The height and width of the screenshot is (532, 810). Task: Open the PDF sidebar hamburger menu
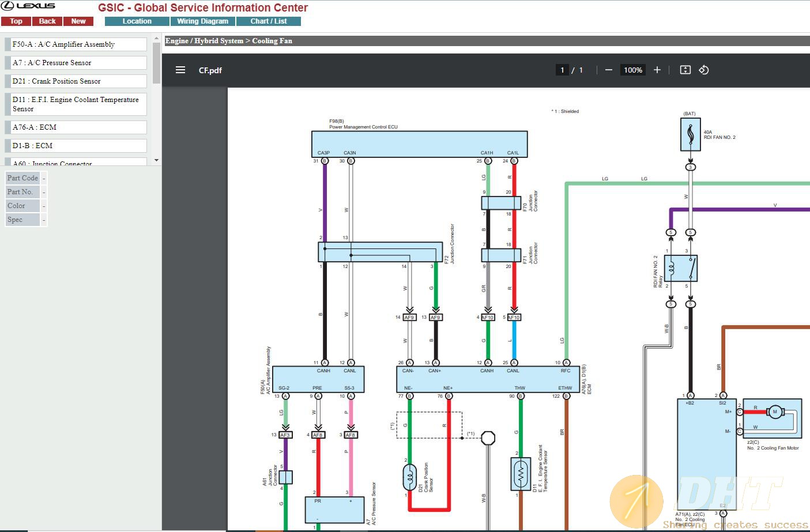(x=180, y=70)
